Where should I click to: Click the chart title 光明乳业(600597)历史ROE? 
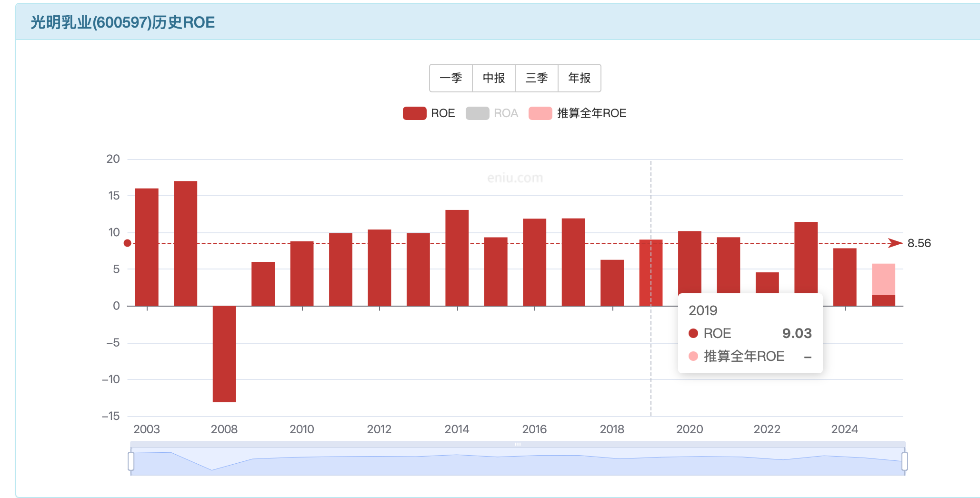(123, 22)
